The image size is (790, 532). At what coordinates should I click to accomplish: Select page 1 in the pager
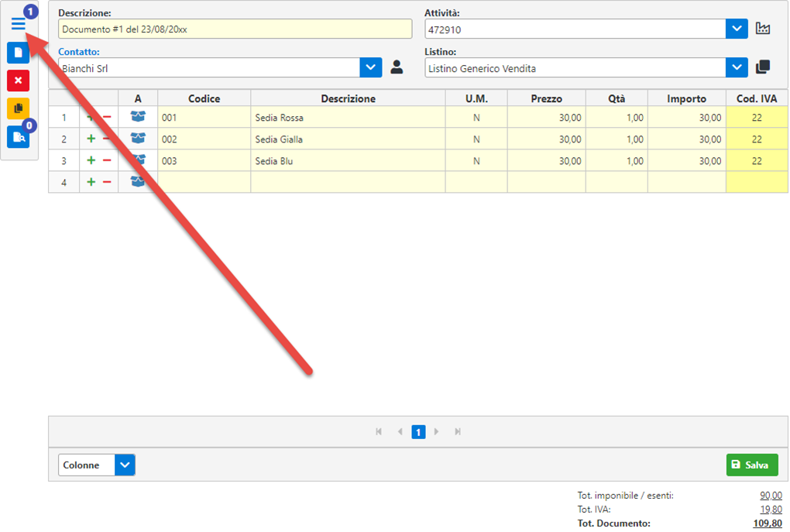(418, 432)
